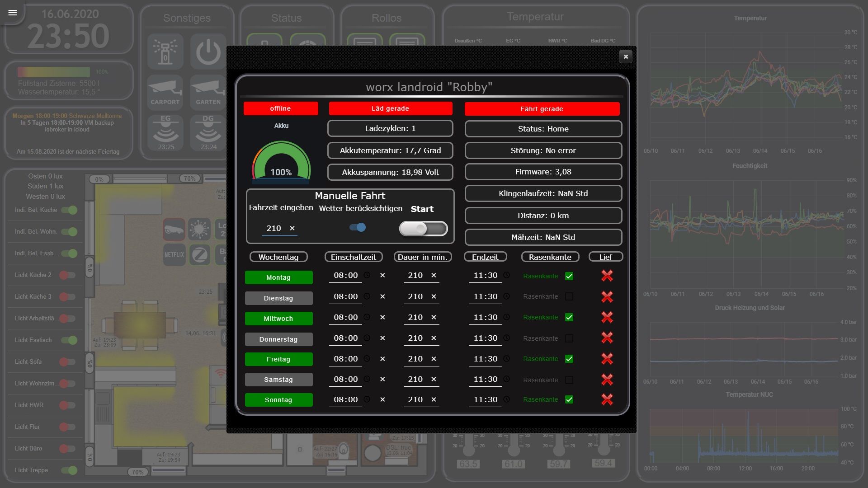Edit the Dienstag Einschaltzeit field
The width and height of the screenshot is (868, 488).
pyautogui.click(x=346, y=296)
